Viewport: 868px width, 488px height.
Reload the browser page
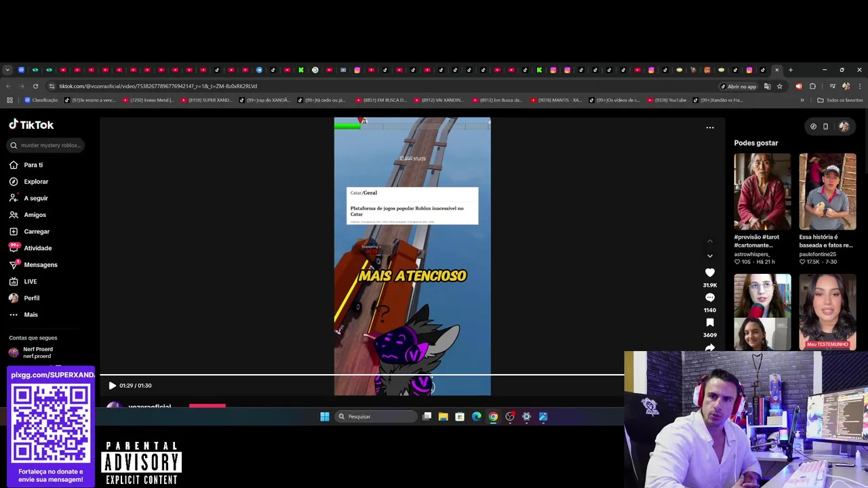coord(36,86)
